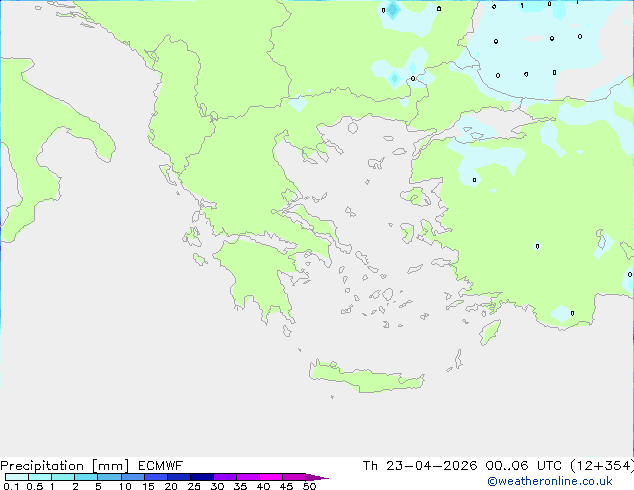Screen dimensions: 634x490
Task: Click the 'Precipitation [mm]' title text
Action: [x=64, y=466]
